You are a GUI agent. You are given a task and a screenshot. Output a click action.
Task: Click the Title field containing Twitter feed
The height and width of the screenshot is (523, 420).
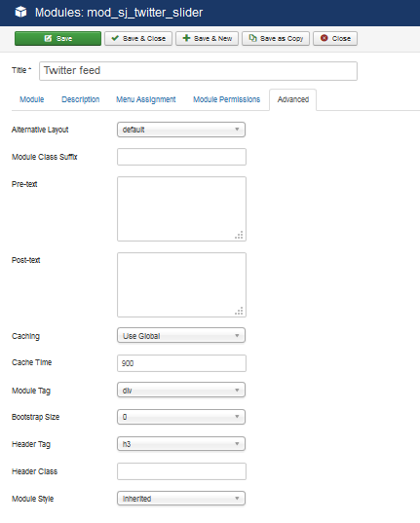pos(198,71)
